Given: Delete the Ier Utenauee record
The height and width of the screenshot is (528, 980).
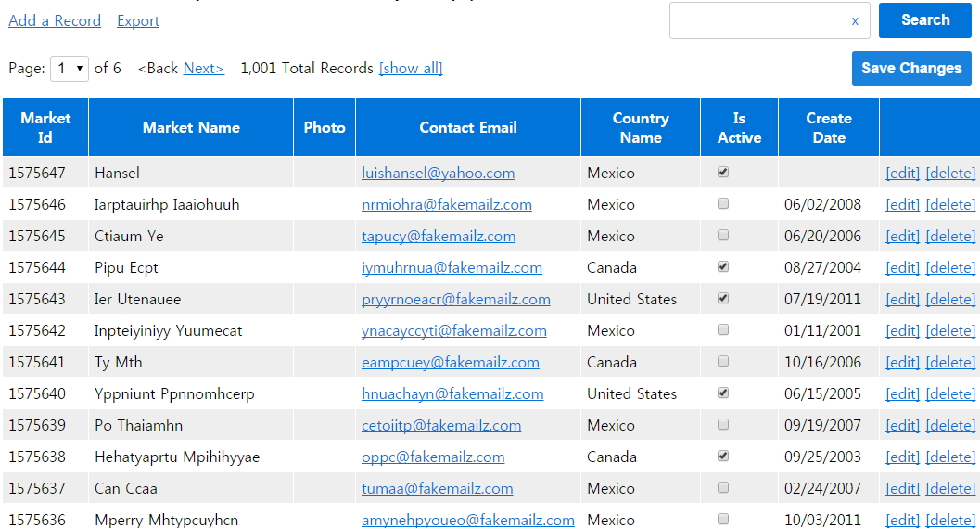Looking at the screenshot, I should pyautogui.click(x=950, y=300).
